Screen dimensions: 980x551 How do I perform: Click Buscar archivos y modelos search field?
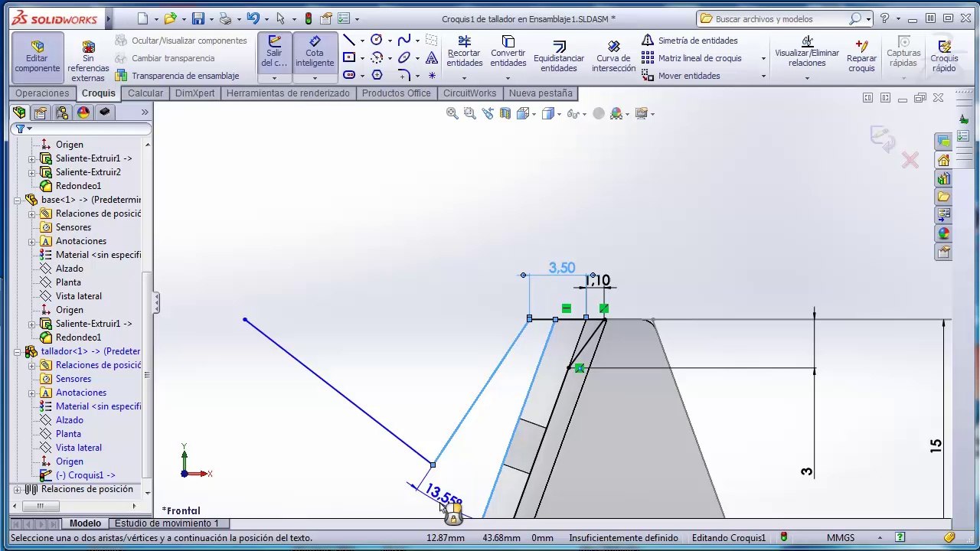tap(781, 18)
